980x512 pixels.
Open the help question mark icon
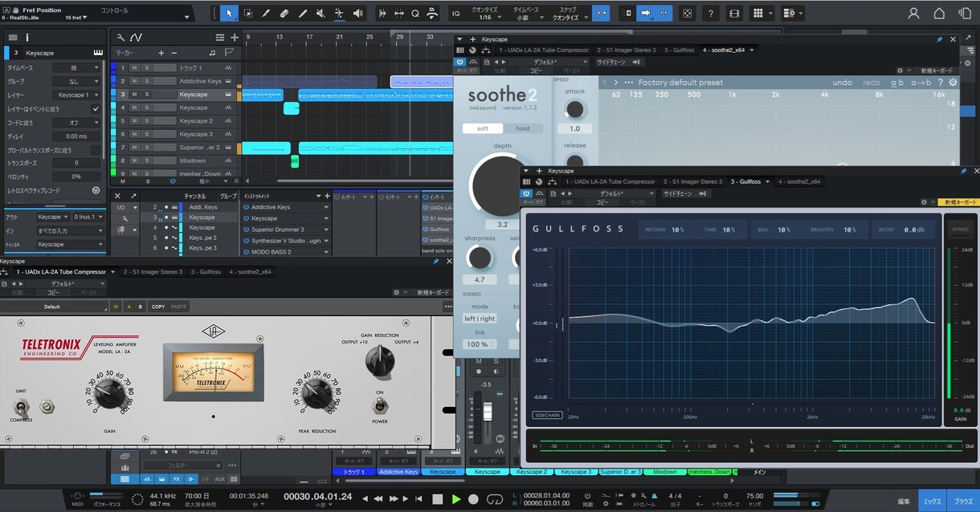(711, 14)
